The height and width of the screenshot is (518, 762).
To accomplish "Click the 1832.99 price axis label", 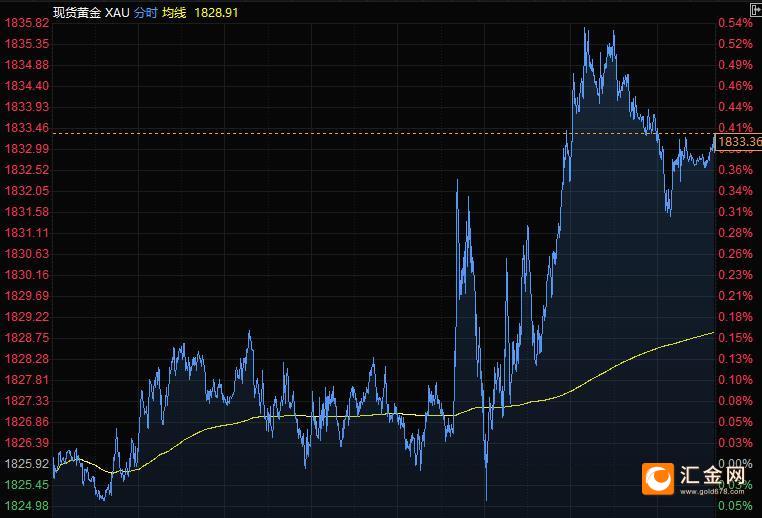I will point(27,149).
